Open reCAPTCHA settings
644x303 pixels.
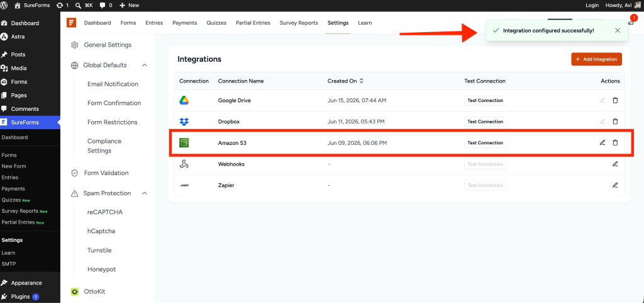click(105, 212)
